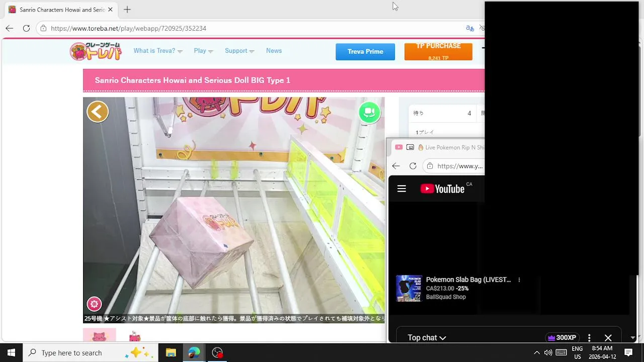Open OBS recording app in taskbar
This screenshot has height=362, width=644.
coord(217,352)
